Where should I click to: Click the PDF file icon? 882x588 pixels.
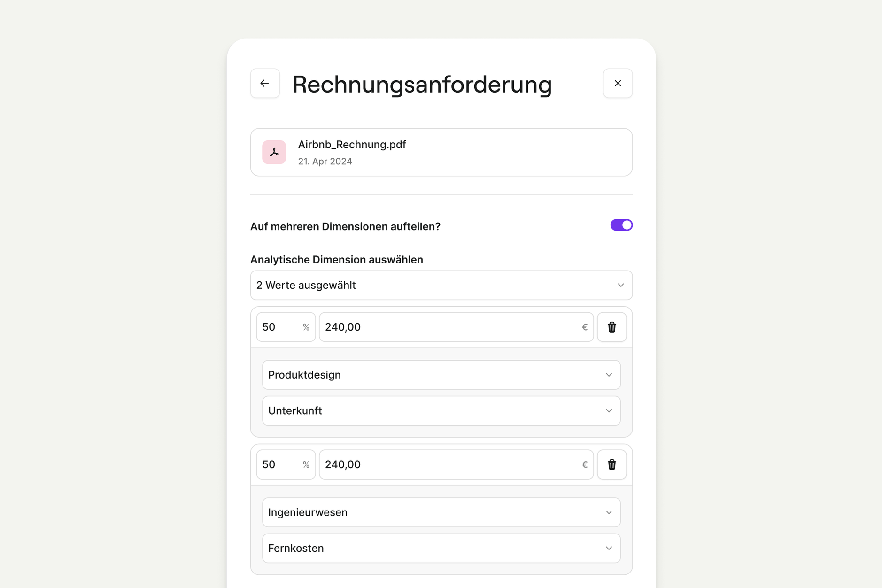[274, 152]
